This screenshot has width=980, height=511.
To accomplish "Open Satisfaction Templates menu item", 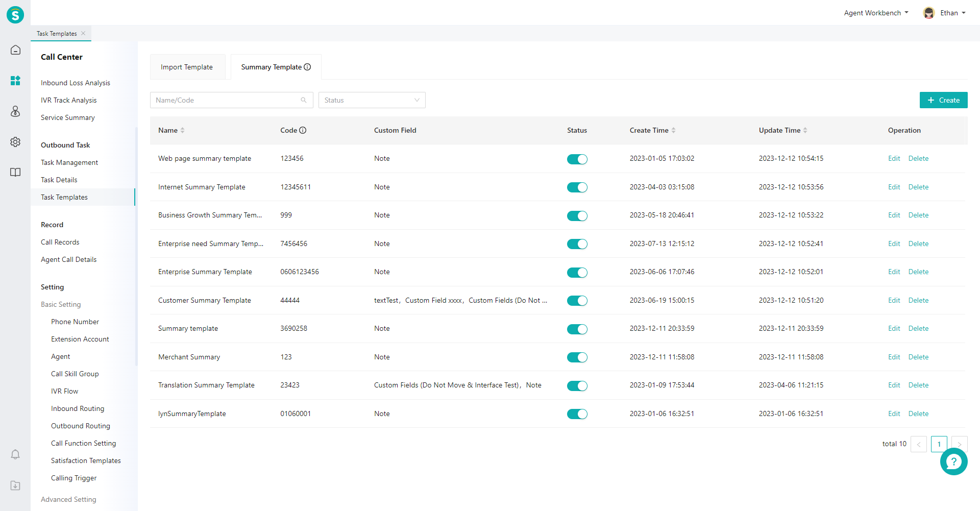I will [x=86, y=460].
